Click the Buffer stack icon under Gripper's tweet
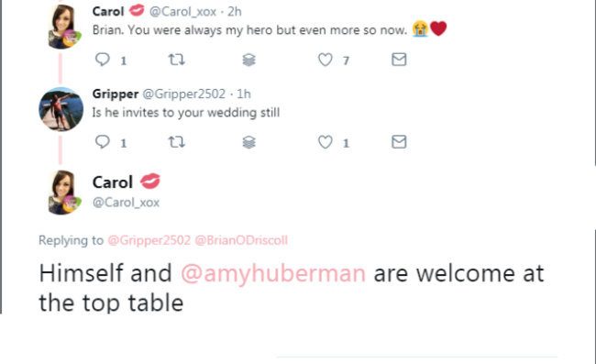 click(x=249, y=142)
